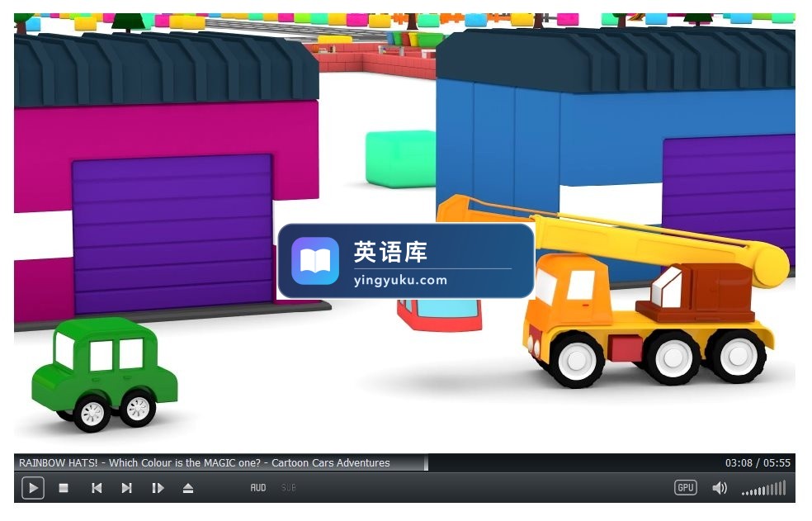Toggle GPU hardware acceleration
812x521 pixels.
(685, 487)
